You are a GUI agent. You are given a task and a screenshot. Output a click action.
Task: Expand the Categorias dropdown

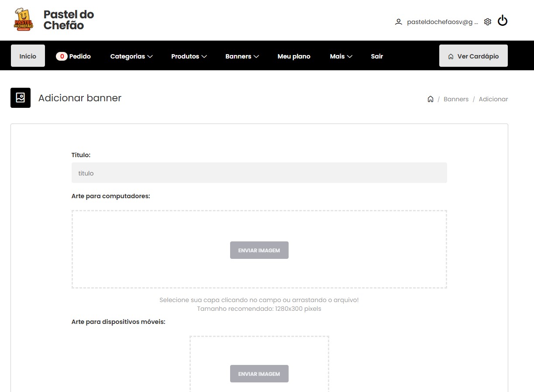(x=131, y=56)
